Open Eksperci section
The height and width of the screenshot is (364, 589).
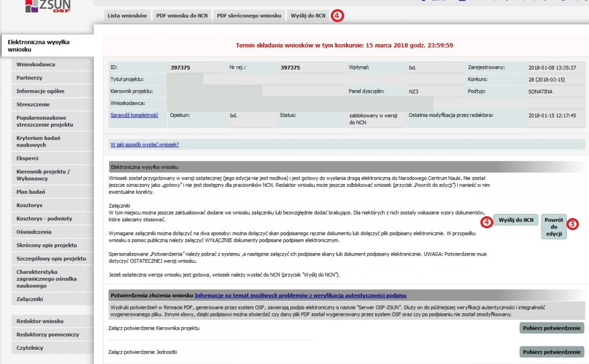(52, 158)
